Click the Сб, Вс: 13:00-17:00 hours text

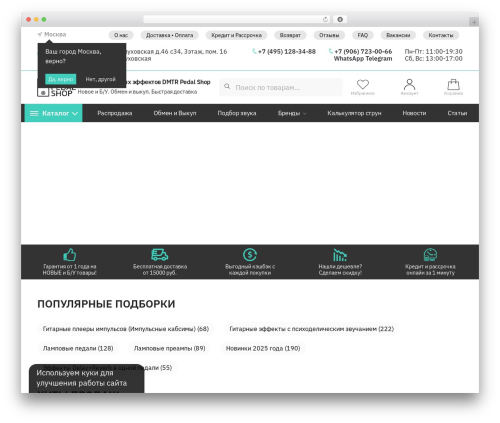(x=433, y=59)
